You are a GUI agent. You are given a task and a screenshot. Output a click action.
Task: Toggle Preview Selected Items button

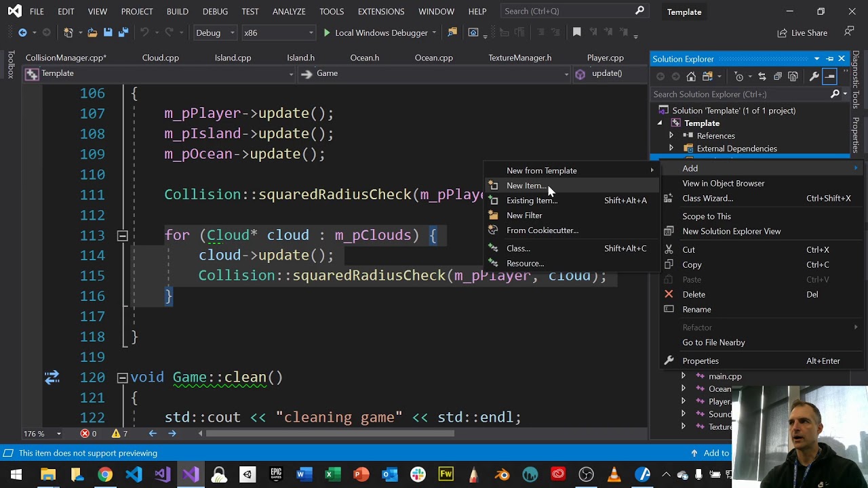(x=829, y=77)
